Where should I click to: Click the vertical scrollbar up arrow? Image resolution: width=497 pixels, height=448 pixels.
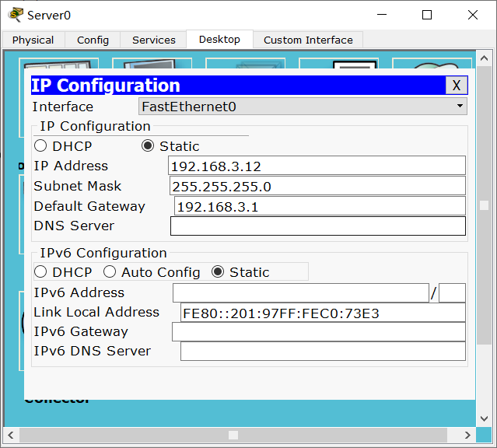point(484,58)
